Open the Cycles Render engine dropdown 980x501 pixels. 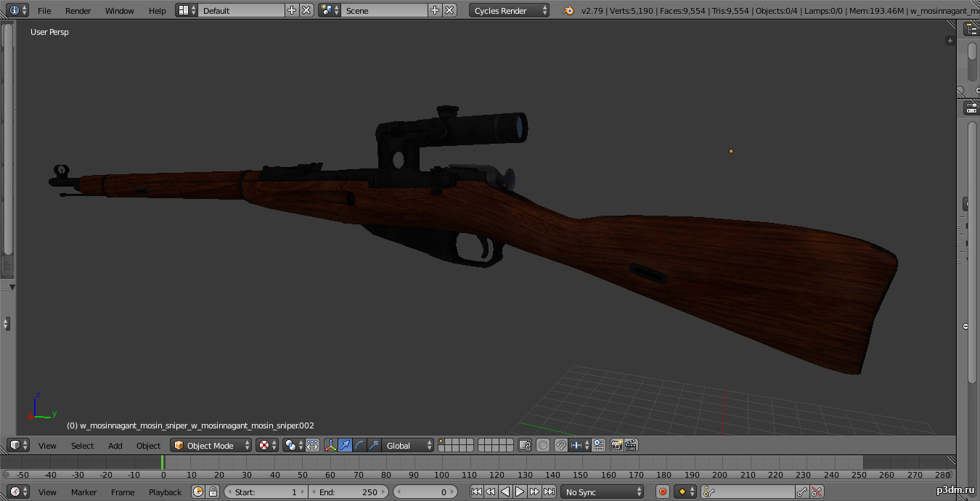pyautogui.click(x=510, y=10)
